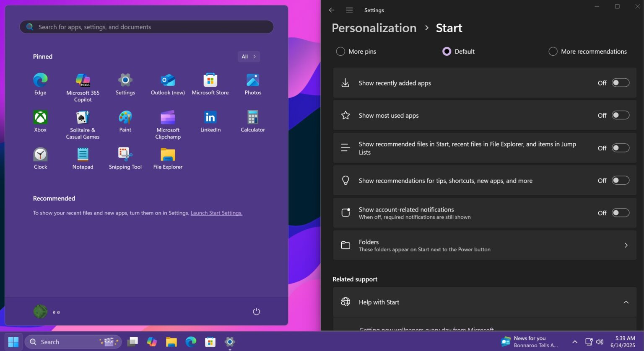This screenshot has width=644, height=351.
Task: Go back to Personalization via breadcrumb
Action: click(x=374, y=28)
